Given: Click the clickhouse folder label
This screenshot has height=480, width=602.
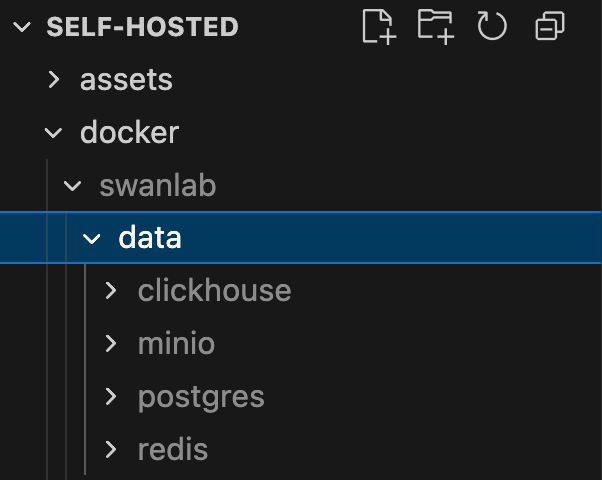Looking at the screenshot, I should (x=214, y=291).
